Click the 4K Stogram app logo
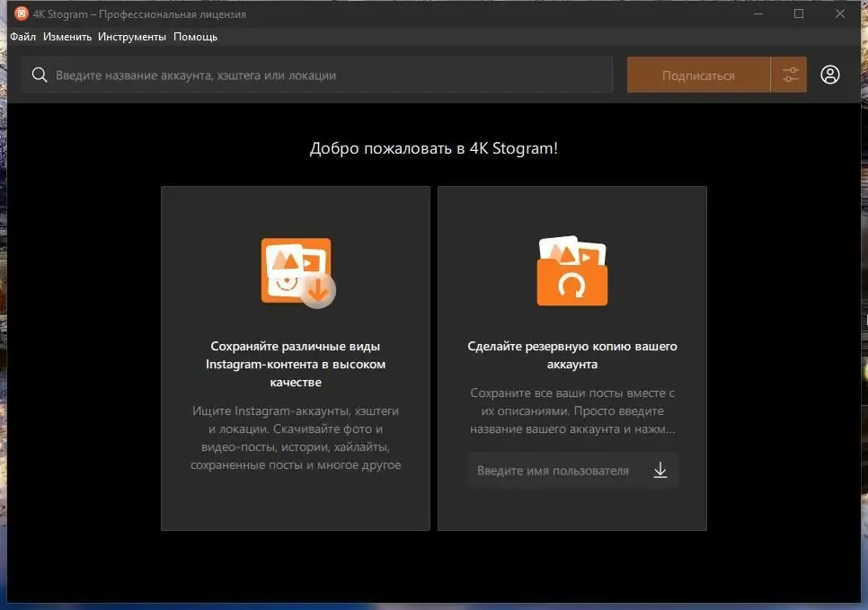The height and width of the screenshot is (610, 868). pyautogui.click(x=21, y=13)
